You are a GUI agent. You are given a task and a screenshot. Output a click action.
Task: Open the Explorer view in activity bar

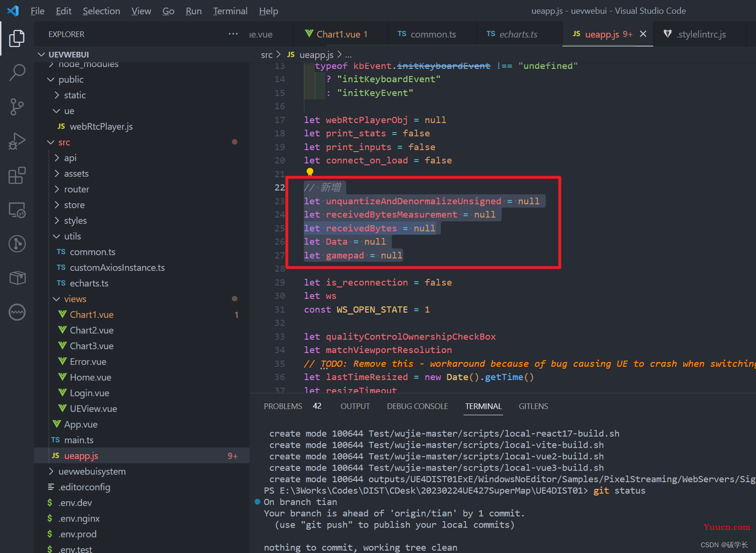click(17, 38)
